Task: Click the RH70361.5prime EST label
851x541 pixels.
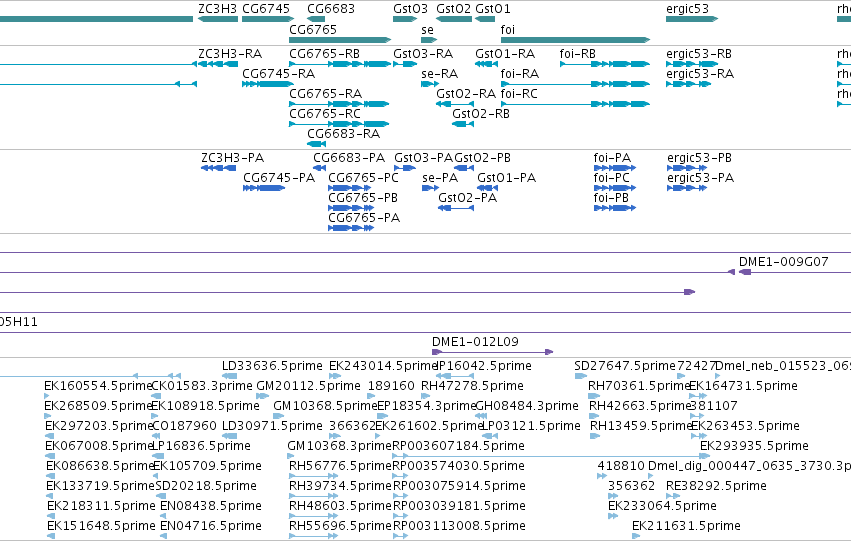Action: 639,386
